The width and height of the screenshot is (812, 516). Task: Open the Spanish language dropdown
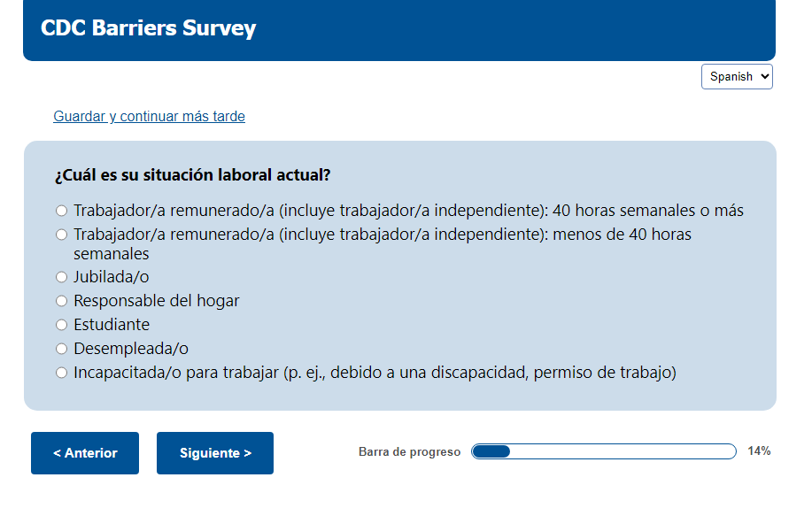tap(737, 77)
